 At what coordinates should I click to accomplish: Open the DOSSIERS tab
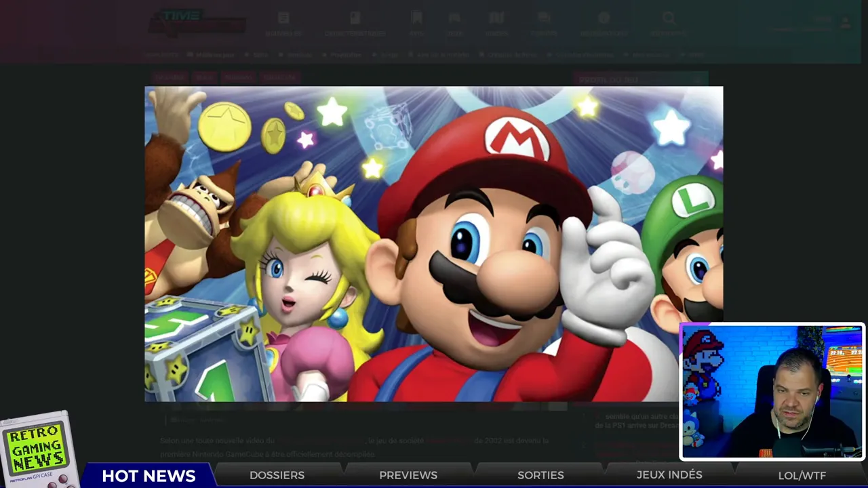coord(277,476)
